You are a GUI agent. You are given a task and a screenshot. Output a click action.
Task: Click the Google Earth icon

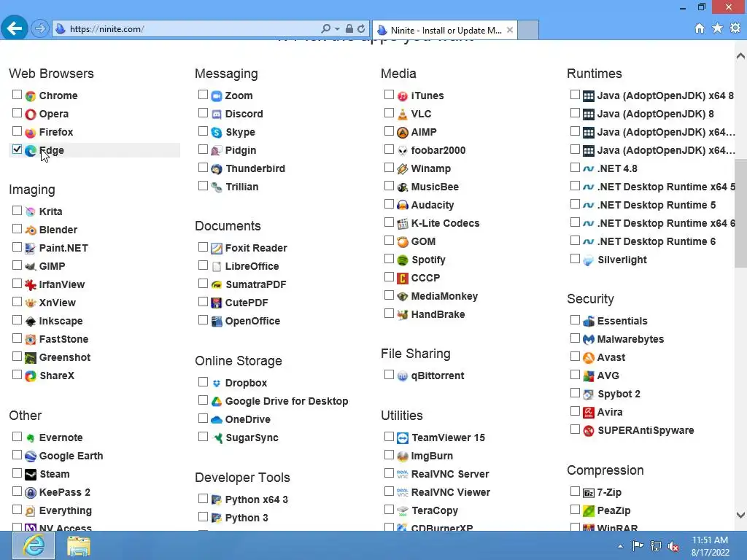pos(31,456)
